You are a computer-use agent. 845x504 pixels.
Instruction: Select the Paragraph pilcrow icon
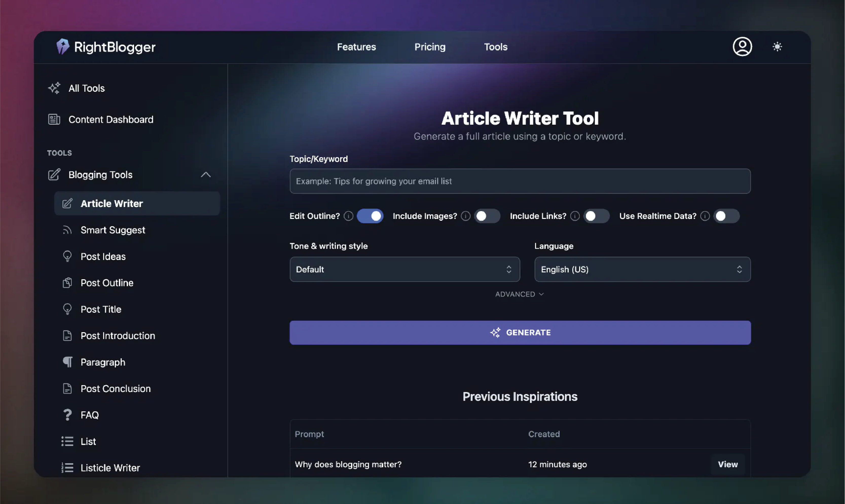pyautogui.click(x=68, y=362)
